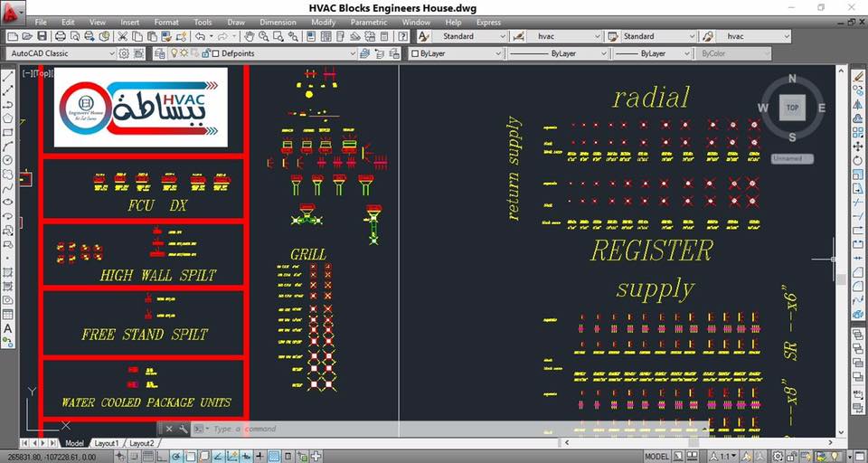The width and height of the screenshot is (868, 463).
Task: Open the Dimension menu
Action: [278, 23]
